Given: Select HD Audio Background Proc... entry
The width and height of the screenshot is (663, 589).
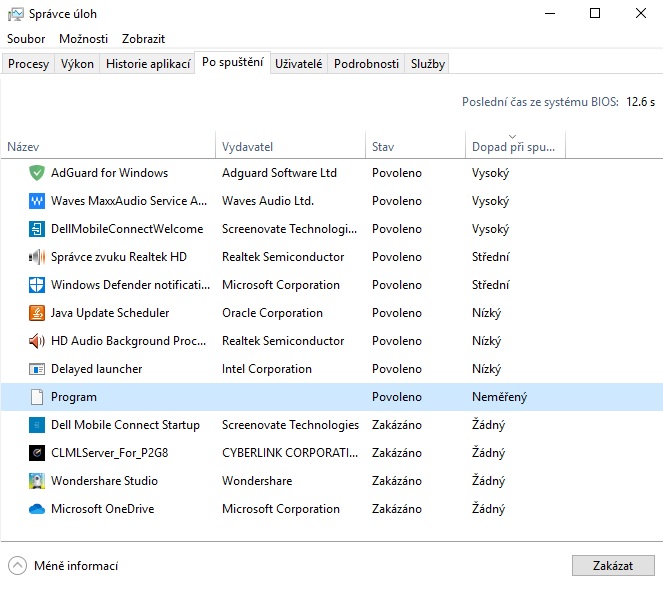Looking at the screenshot, I should click(x=129, y=341).
